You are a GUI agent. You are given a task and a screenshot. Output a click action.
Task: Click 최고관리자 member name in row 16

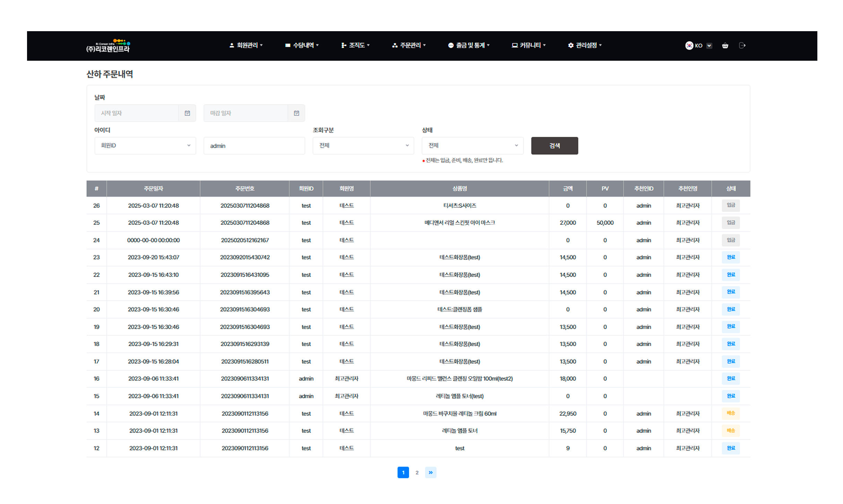pos(346,379)
